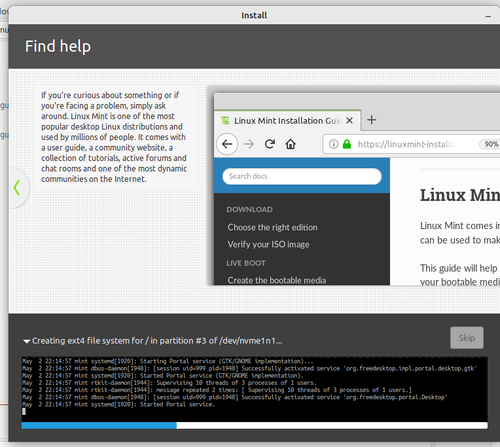Click the 90% zoom indicator badge
Screen dimensions: 500x447
(x=491, y=144)
